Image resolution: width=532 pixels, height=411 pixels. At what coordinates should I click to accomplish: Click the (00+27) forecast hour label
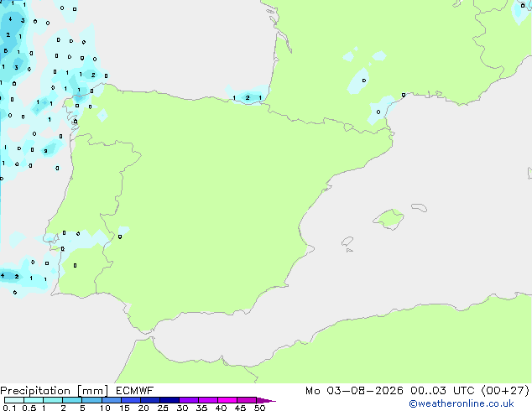[x=505, y=391]
